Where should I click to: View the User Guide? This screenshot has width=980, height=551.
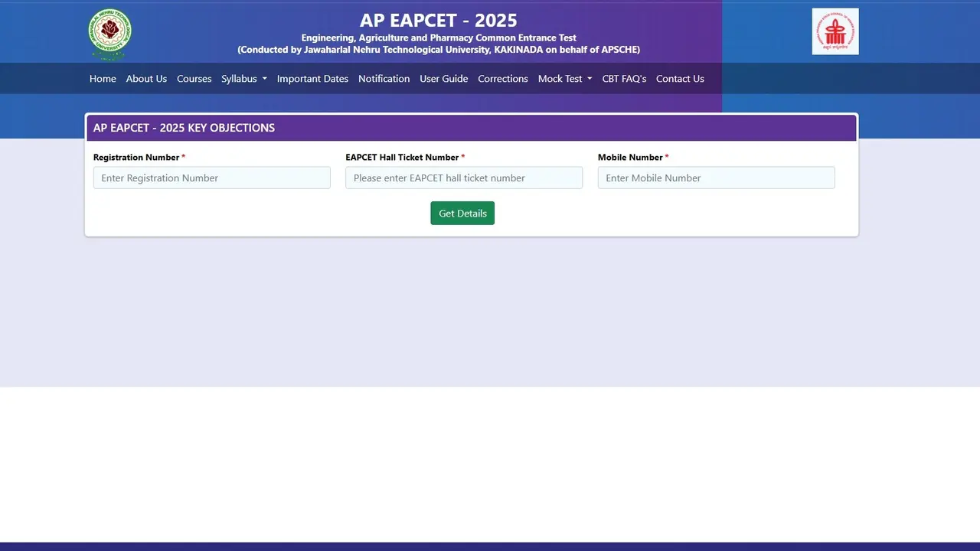click(444, 78)
